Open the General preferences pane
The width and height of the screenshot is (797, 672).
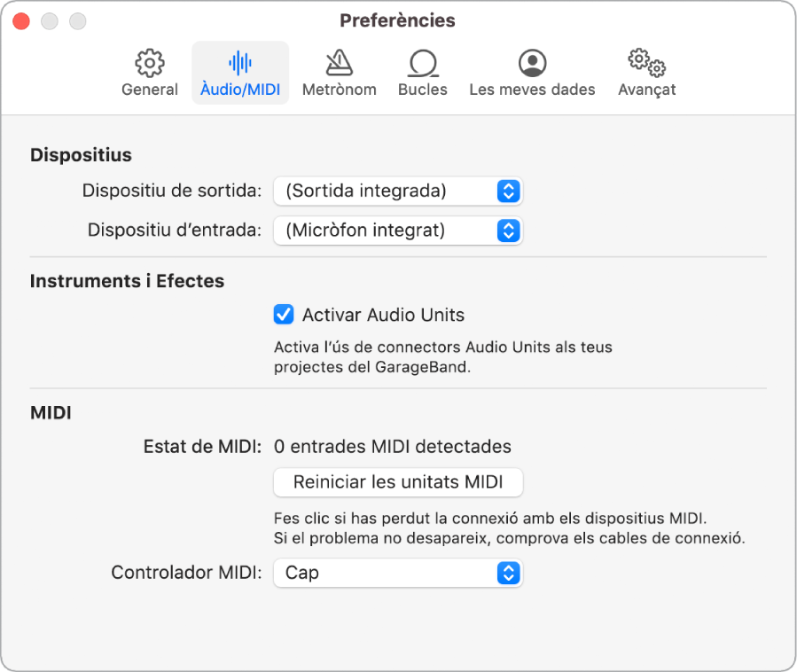coord(149,71)
